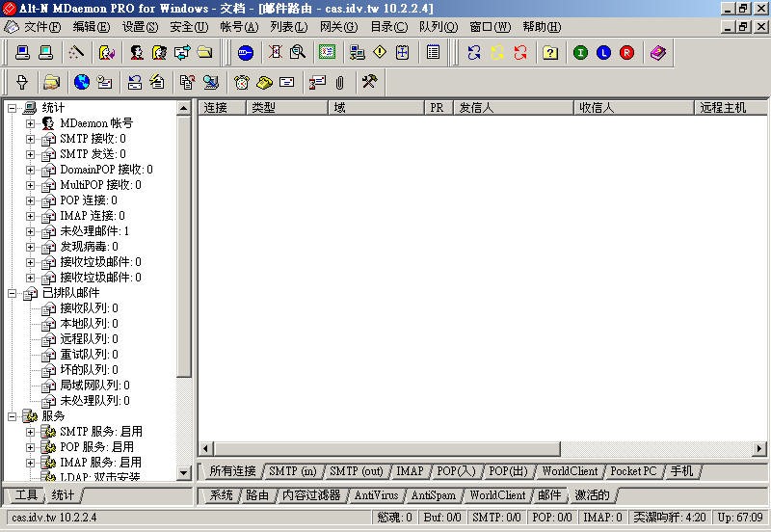Click the red refresh arrows icon

coord(520,52)
